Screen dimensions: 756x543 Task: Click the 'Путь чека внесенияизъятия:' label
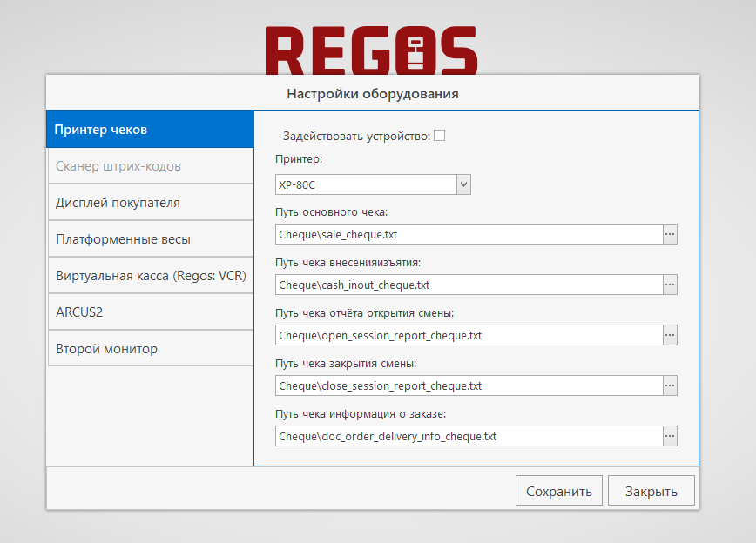(x=348, y=263)
